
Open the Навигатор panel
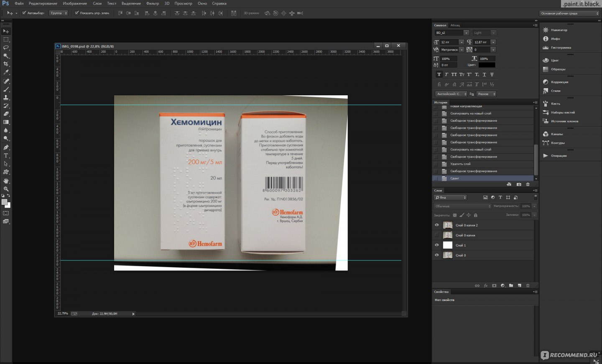(x=559, y=30)
